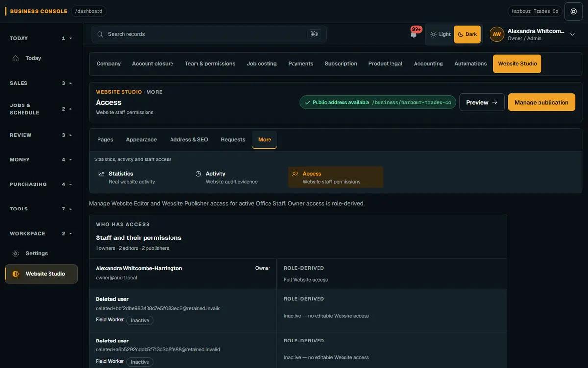This screenshot has width=588, height=368.
Task: Switch to Light theme
Action: tap(440, 34)
